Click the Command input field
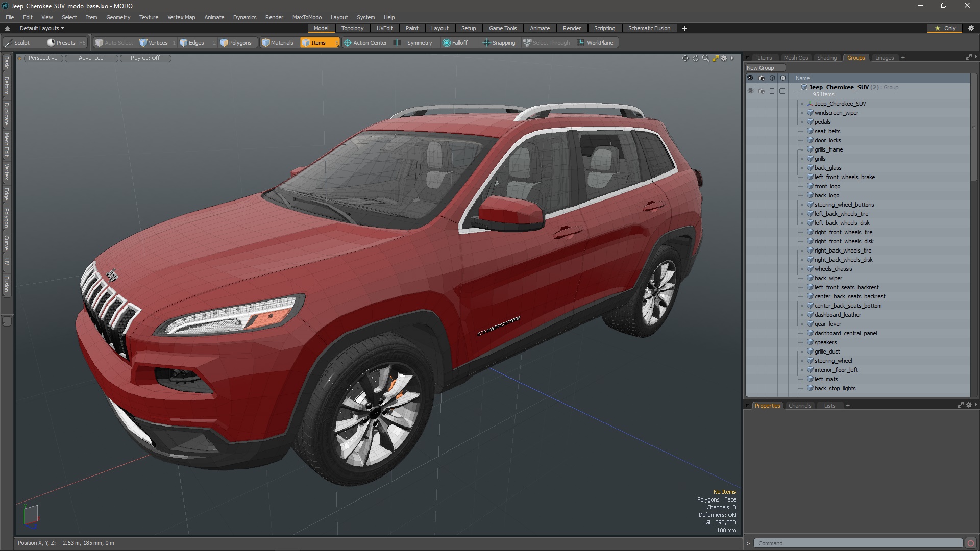 (x=857, y=543)
